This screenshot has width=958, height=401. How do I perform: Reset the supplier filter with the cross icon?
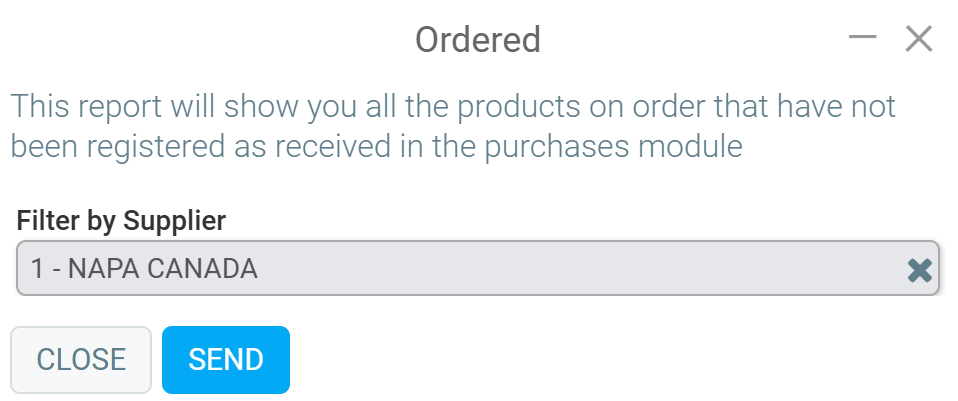point(919,269)
